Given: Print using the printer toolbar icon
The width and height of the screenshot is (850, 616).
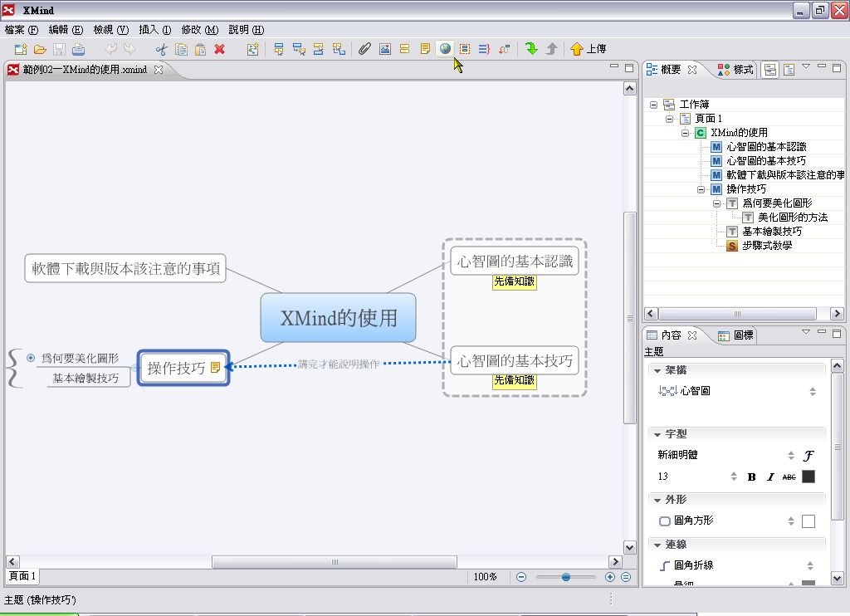Looking at the screenshot, I should pos(79,49).
